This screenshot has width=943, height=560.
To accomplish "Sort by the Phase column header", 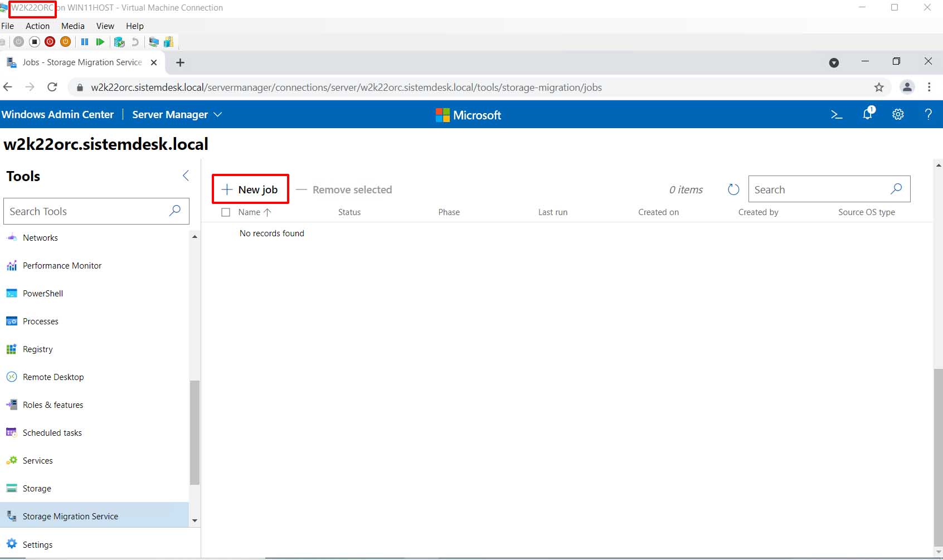I will click(x=449, y=212).
